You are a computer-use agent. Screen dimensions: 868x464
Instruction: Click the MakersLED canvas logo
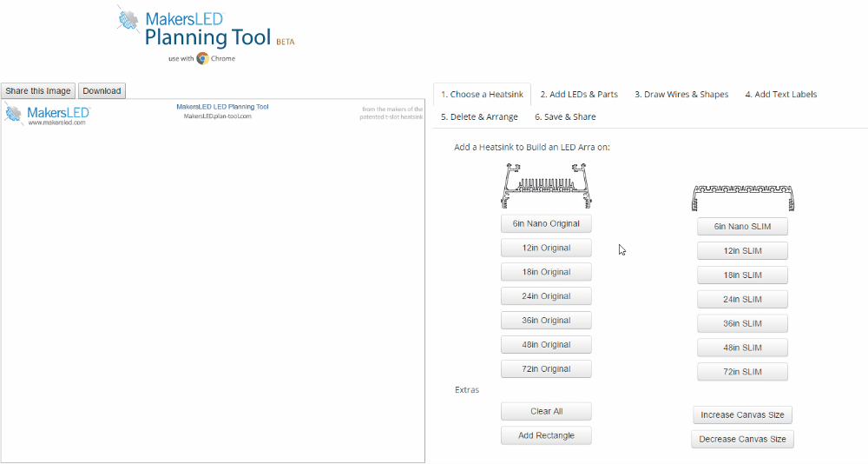(x=48, y=115)
